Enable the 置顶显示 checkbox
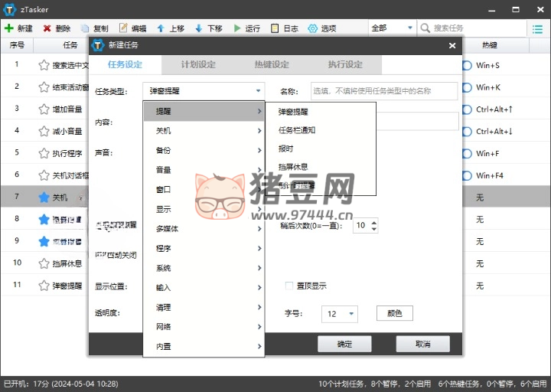This screenshot has width=551, height=392. 289,286
